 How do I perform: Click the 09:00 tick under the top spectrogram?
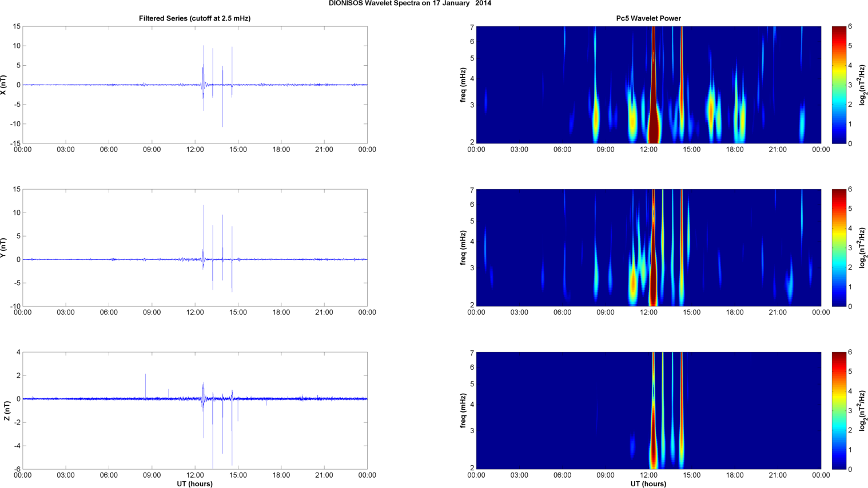pos(606,150)
